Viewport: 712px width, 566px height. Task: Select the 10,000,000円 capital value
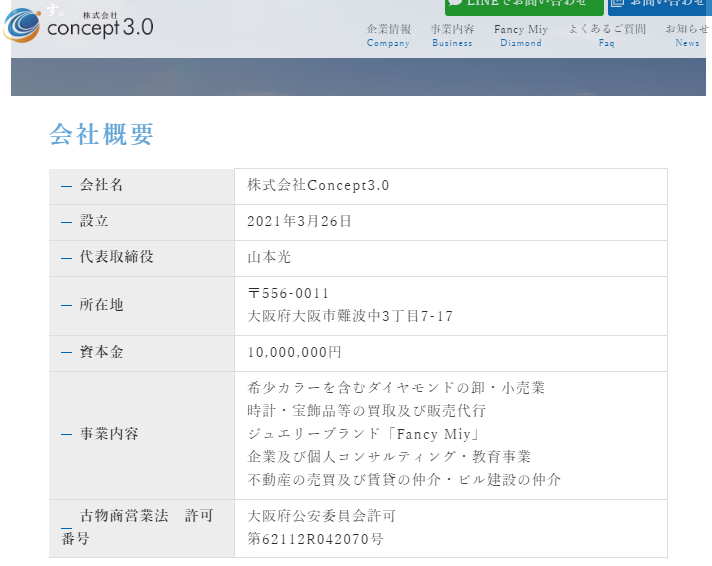coord(294,353)
